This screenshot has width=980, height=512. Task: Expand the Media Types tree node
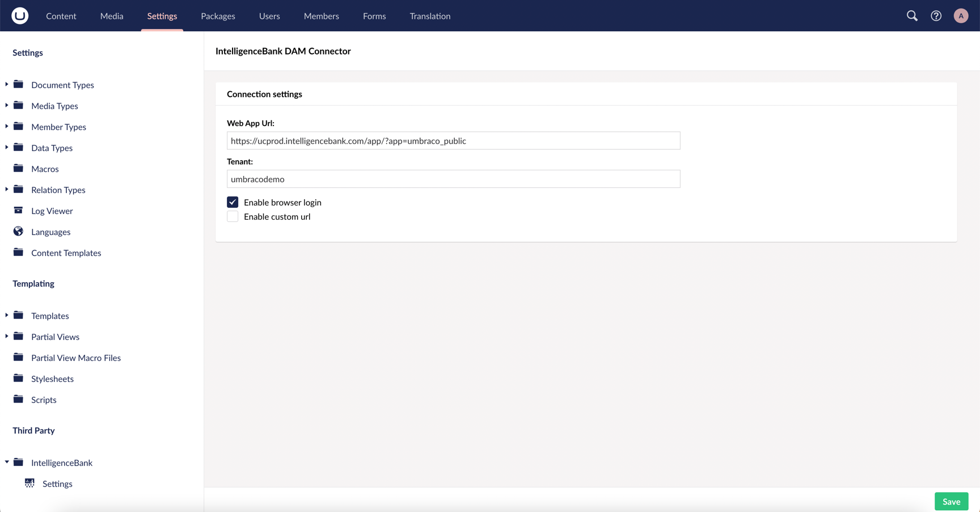pos(7,106)
